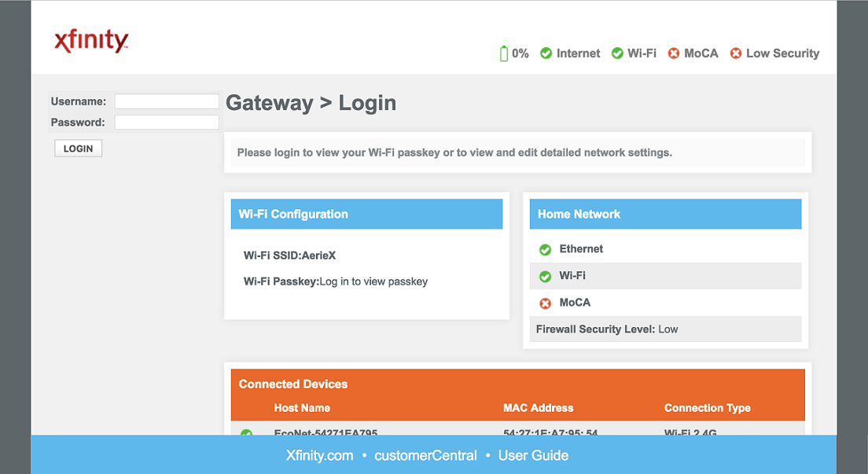The height and width of the screenshot is (474, 868).
Task: Click the Firewall Security Level: Low entry
Action: tap(664, 329)
